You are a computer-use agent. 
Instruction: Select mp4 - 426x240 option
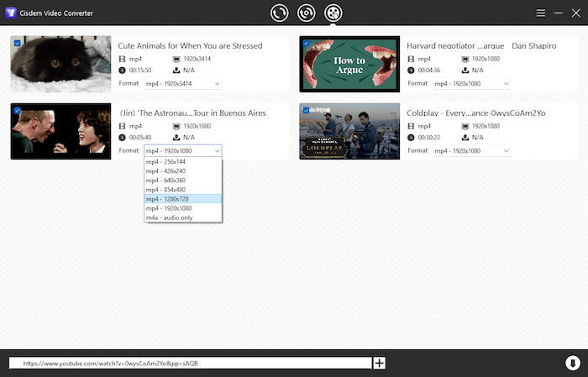tap(182, 171)
